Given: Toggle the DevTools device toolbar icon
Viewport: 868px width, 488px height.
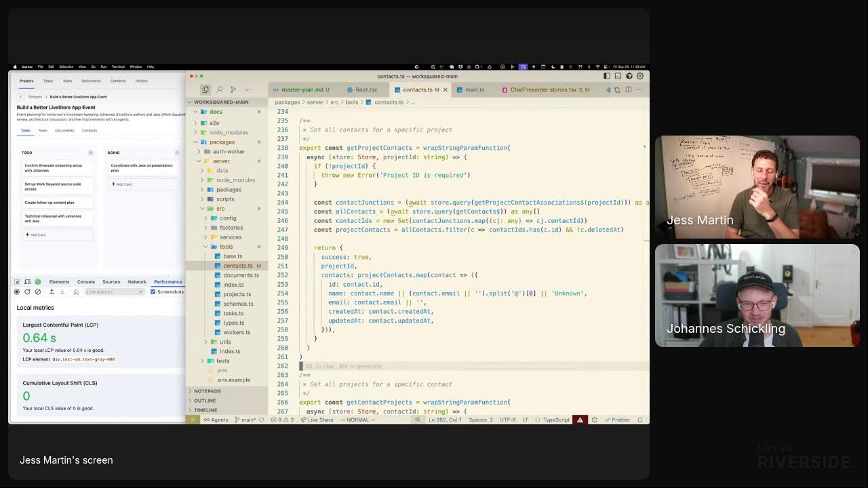Looking at the screenshot, I should coord(27,282).
